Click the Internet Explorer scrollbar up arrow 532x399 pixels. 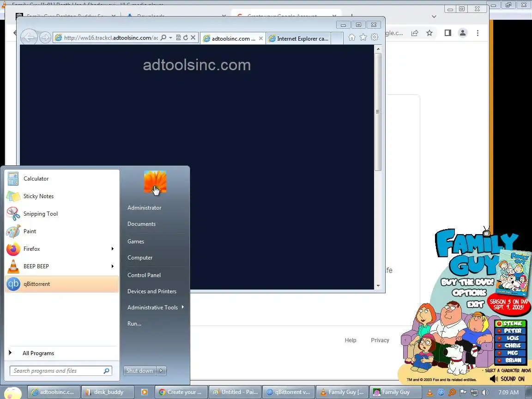[378, 49]
